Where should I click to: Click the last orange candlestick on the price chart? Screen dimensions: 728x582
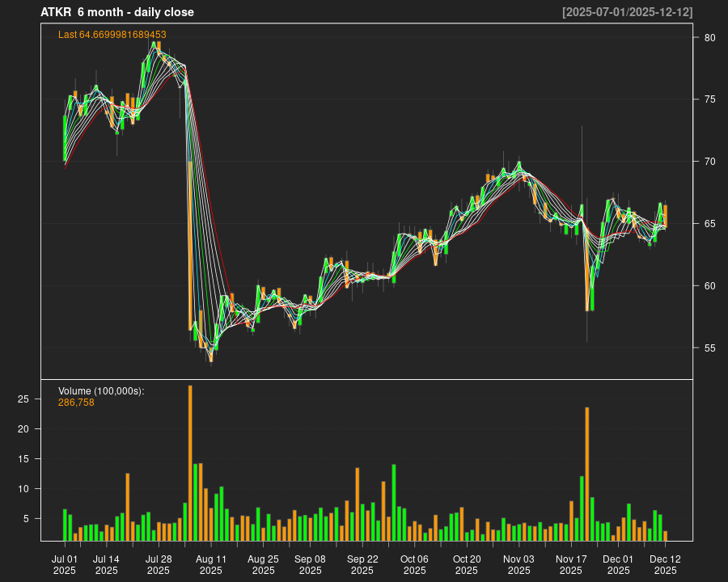665,216
